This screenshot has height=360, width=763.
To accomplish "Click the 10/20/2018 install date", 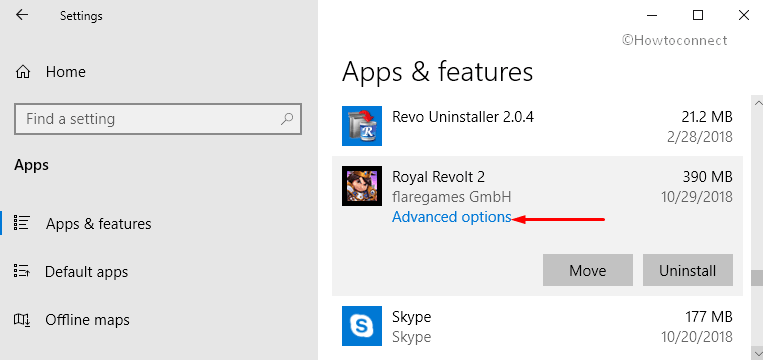I will tap(697, 337).
